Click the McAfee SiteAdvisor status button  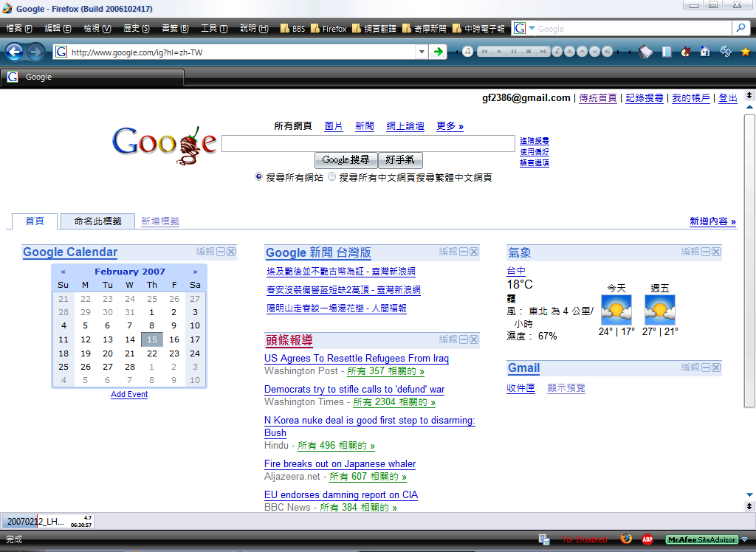click(x=701, y=539)
